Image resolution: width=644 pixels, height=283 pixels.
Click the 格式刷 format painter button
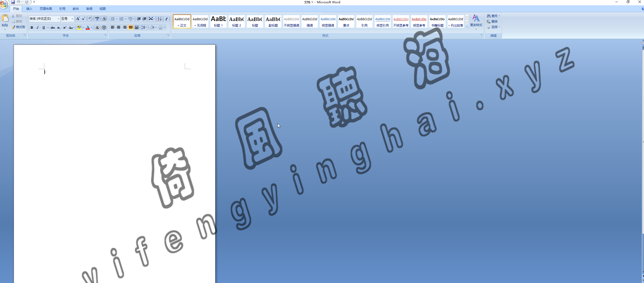(x=18, y=27)
